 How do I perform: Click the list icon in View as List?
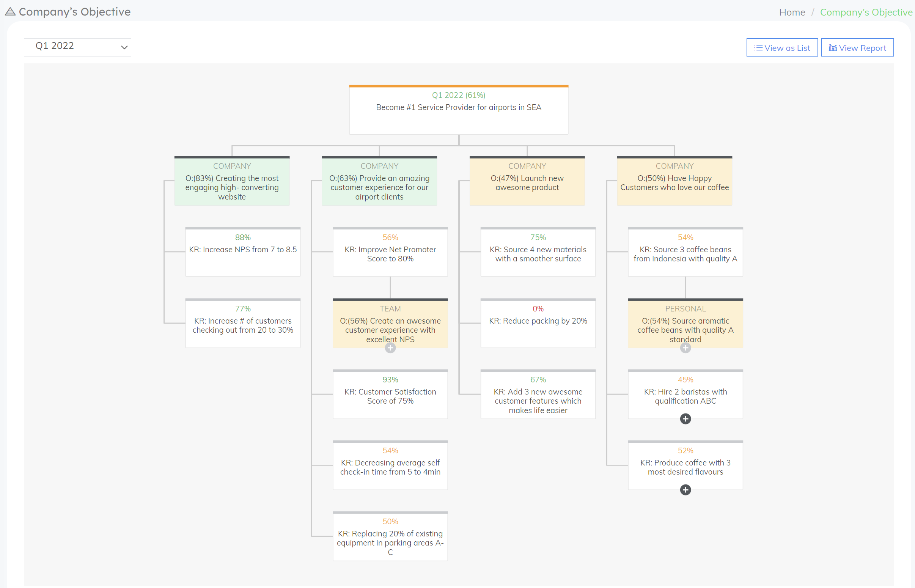758,48
